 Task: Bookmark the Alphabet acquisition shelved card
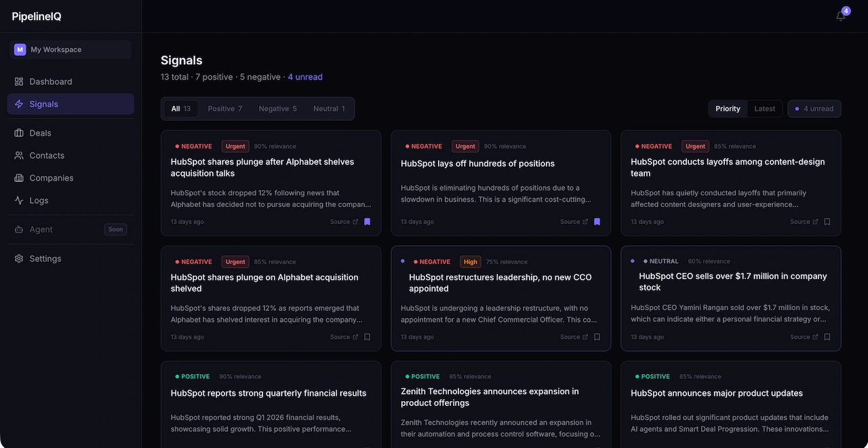coord(367,337)
